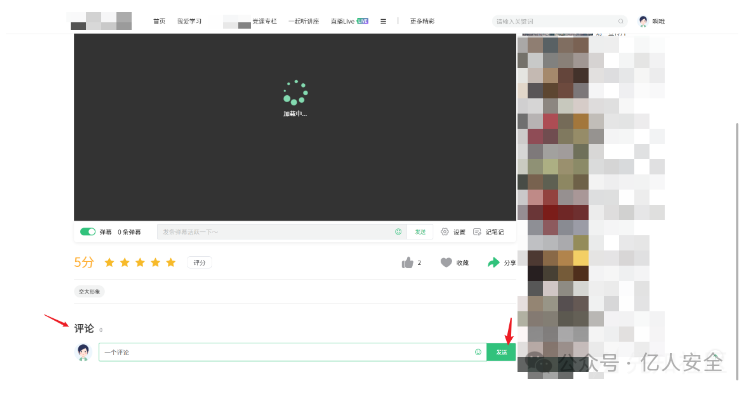
Task: Expand the hamburger menu in navigation bar
Action: (383, 21)
